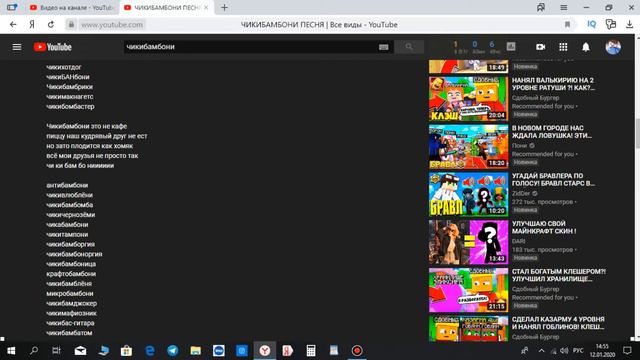Open video title СДЕЛАЛ КАЗАРМУ 4 УРОВНЯ

tap(558, 323)
